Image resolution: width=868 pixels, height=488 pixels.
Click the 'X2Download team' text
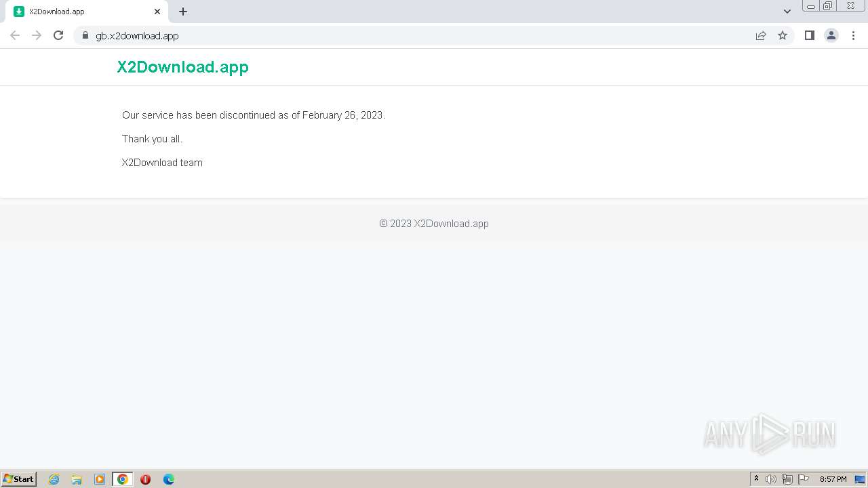(162, 163)
